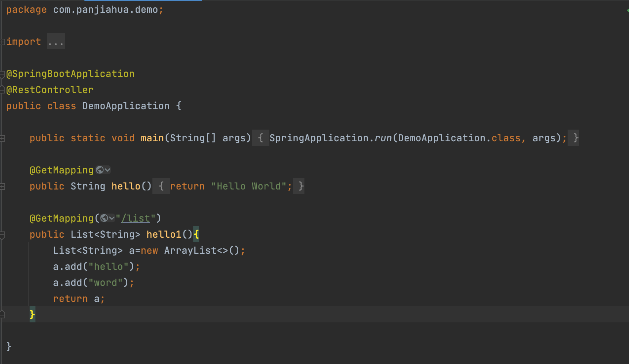Click the fold marker near hello1's closing brace
Screen dimensions: 629x364
[x=2, y=314]
